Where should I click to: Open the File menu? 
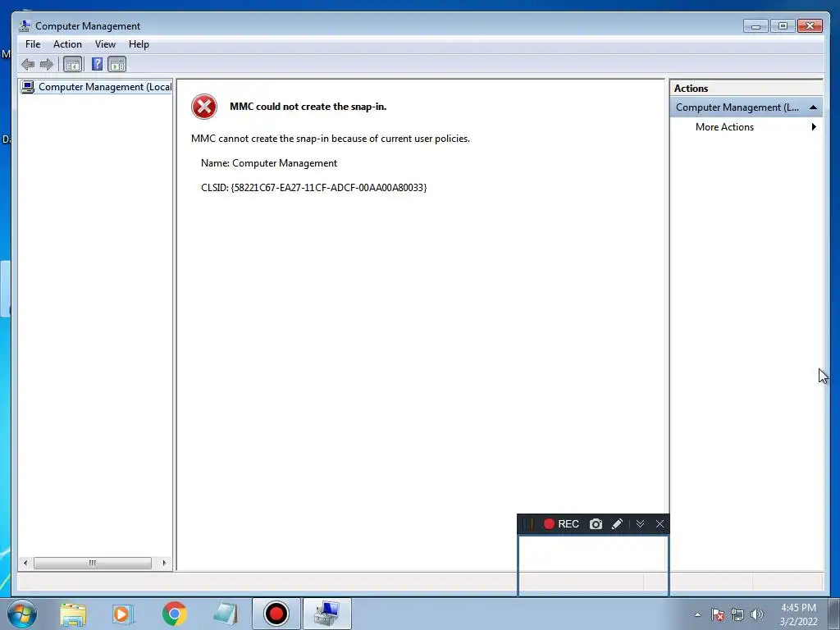[33, 44]
